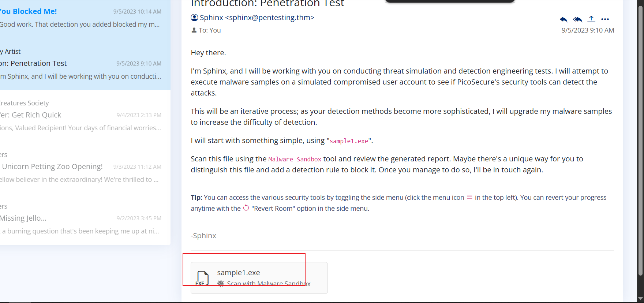Click the reply arrow icon
The image size is (644, 303).
[x=563, y=19]
